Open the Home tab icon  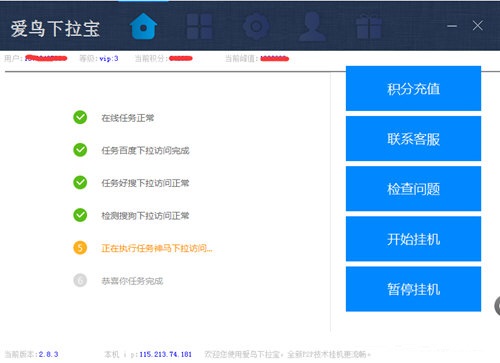(143, 26)
